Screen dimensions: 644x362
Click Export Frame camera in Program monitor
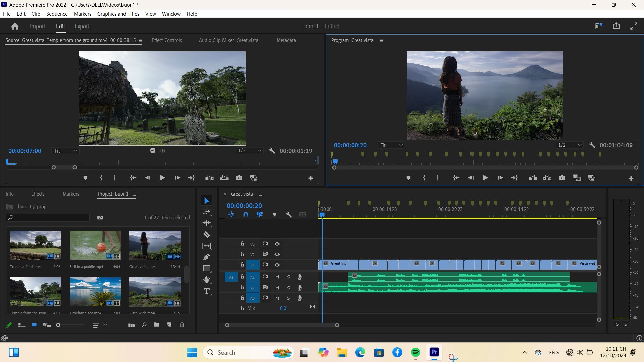coord(562,178)
